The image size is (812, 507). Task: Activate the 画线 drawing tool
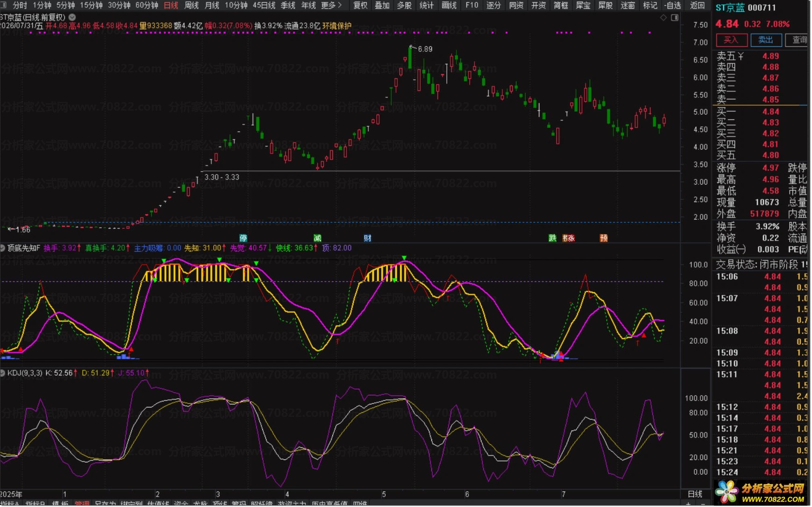click(449, 5)
